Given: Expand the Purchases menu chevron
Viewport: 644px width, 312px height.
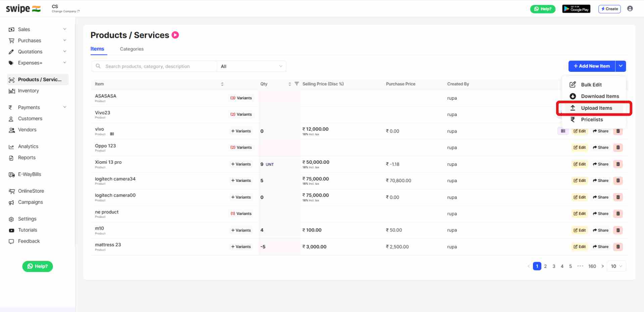Looking at the screenshot, I should [x=65, y=40].
